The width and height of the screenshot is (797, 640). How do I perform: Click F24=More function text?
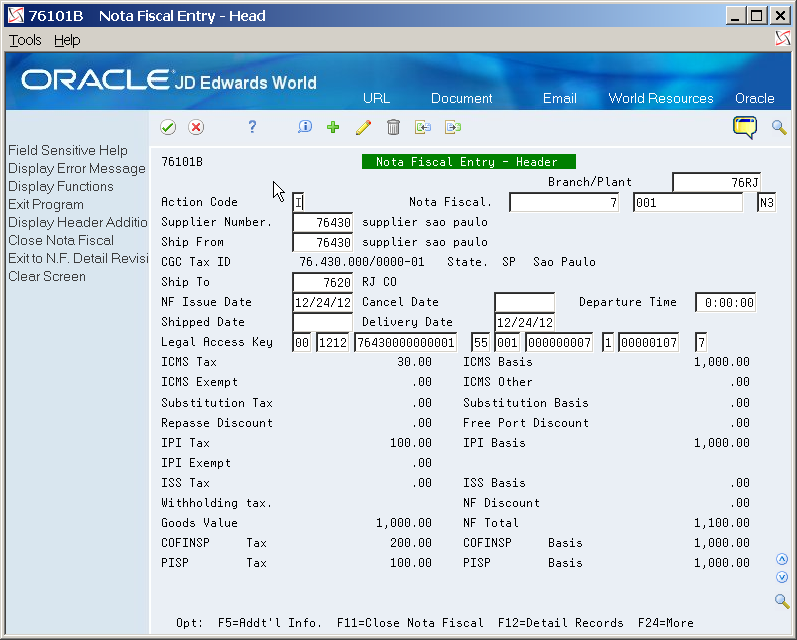[x=666, y=623]
